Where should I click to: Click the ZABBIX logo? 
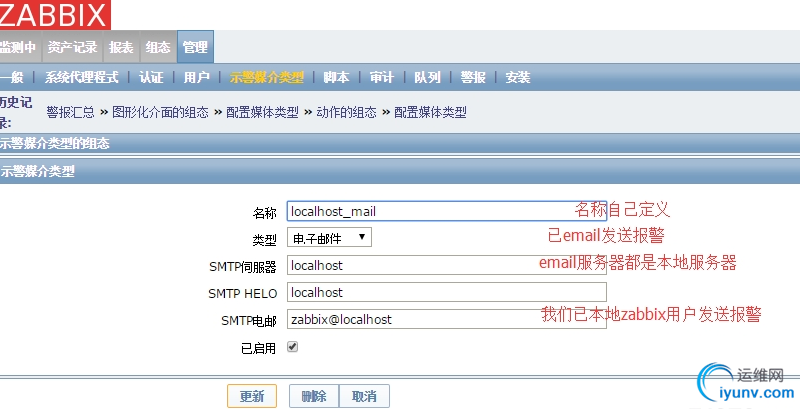click(54, 14)
